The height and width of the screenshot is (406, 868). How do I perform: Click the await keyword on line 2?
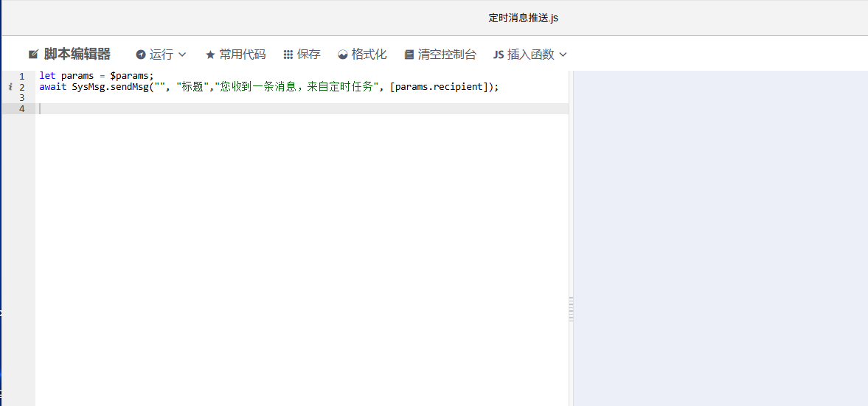point(53,87)
